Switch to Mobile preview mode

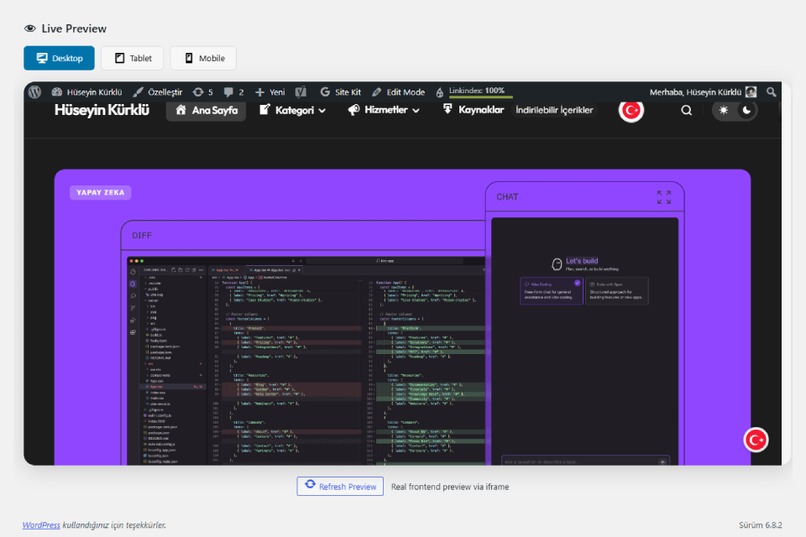(204, 58)
